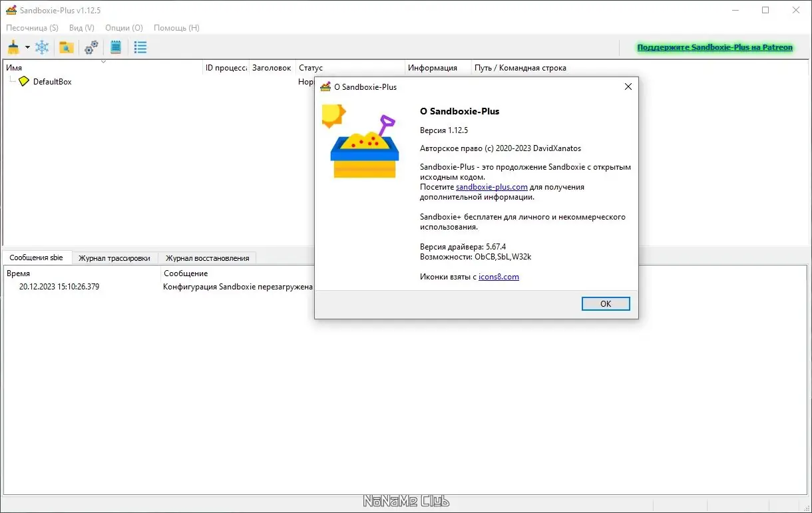This screenshot has height=513, width=812.
Task: Open the icons8.com link
Action: pyautogui.click(x=499, y=277)
